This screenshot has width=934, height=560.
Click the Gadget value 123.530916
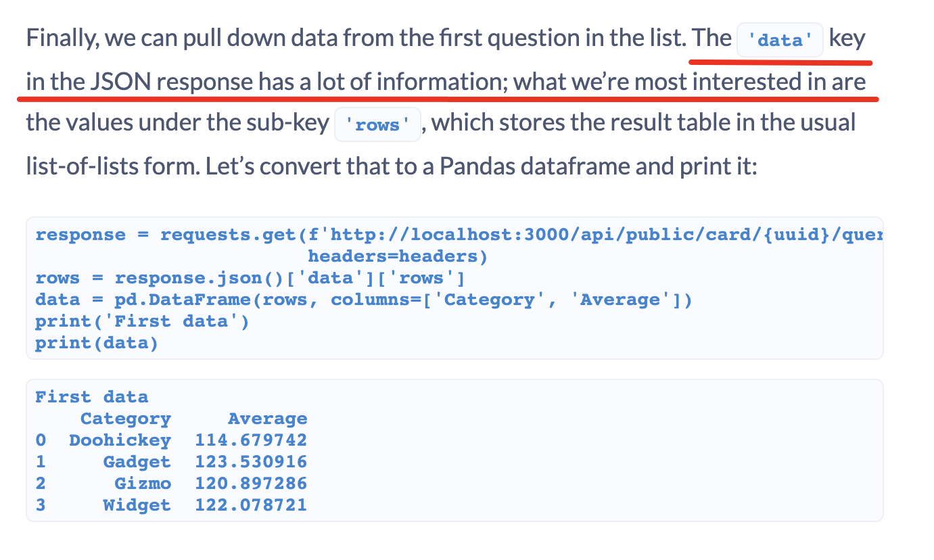pos(251,462)
